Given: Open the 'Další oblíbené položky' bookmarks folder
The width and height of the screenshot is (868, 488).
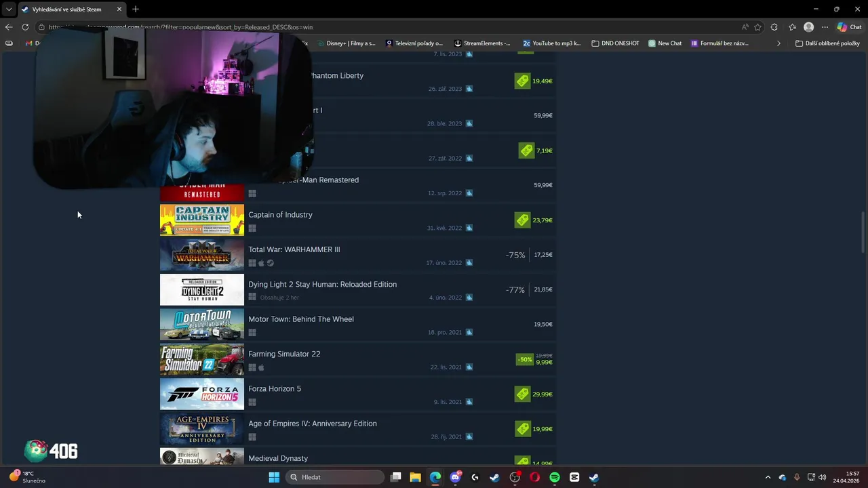Looking at the screenshot, I should (x=827, y=43).
